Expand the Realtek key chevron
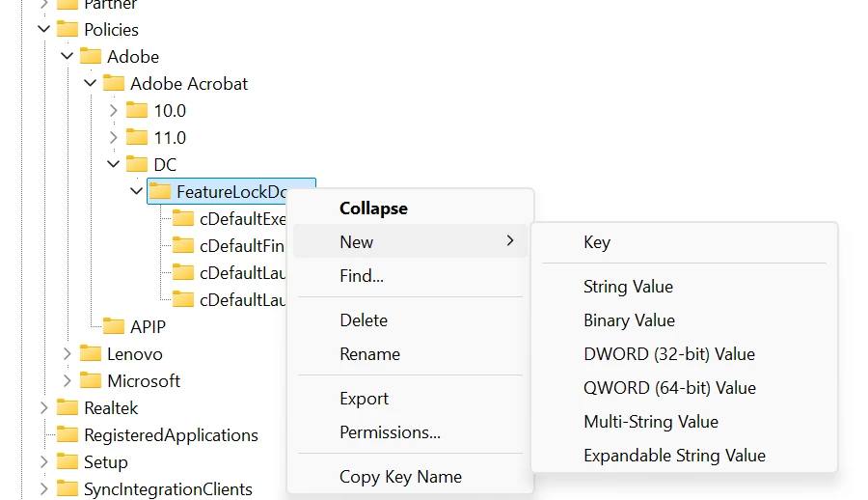This screenshot has width=868, height=500. click(43, 408)
